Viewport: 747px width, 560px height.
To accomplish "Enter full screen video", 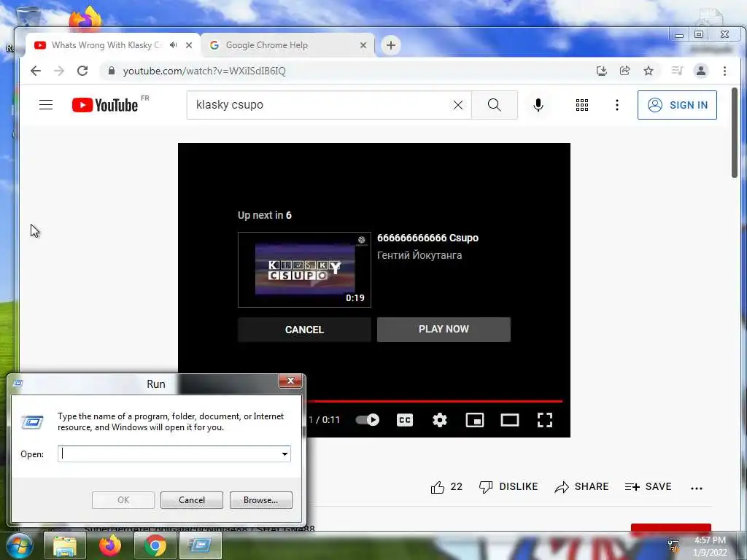I will click(544, 419).
